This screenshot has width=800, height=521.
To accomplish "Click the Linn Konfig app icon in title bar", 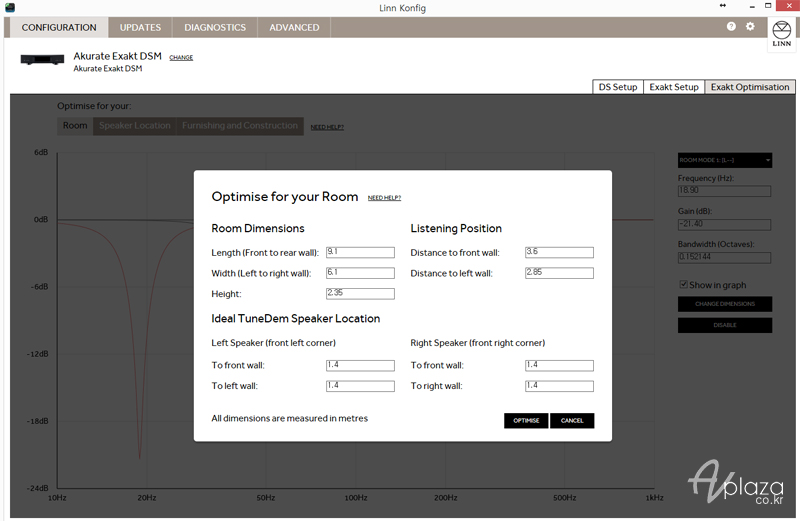I will [10, 7].
